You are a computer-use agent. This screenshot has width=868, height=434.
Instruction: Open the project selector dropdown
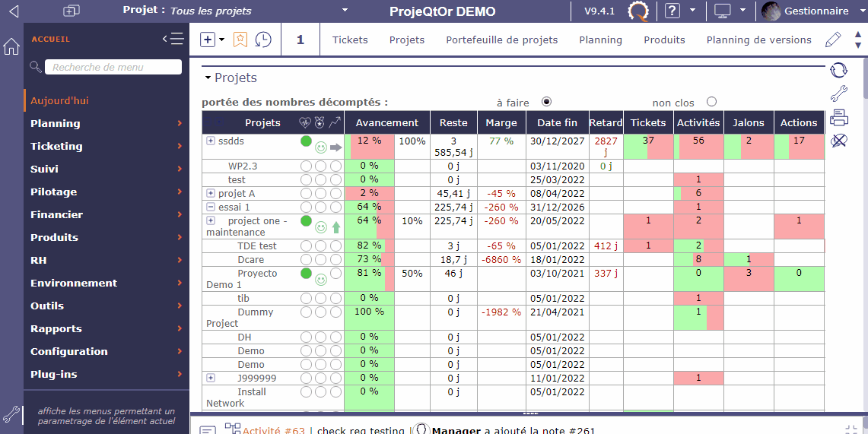coord(345,11)
